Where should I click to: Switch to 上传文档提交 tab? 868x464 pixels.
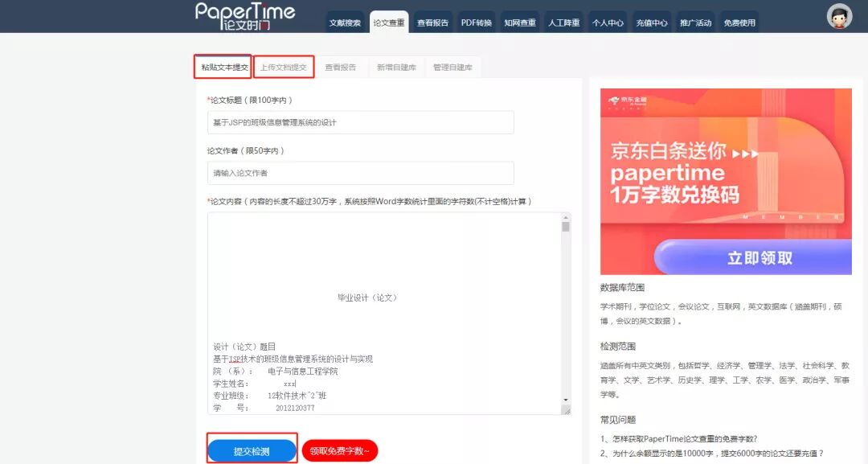283,68
